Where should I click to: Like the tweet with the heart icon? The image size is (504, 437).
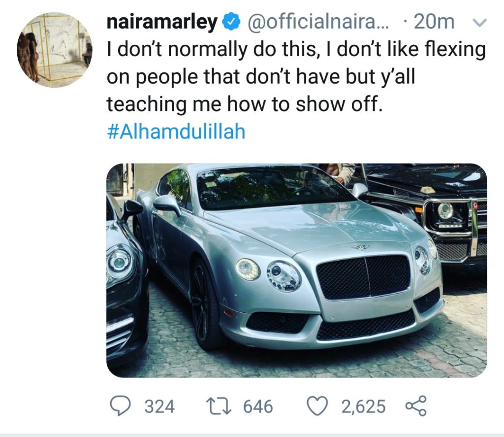(317, 406)
